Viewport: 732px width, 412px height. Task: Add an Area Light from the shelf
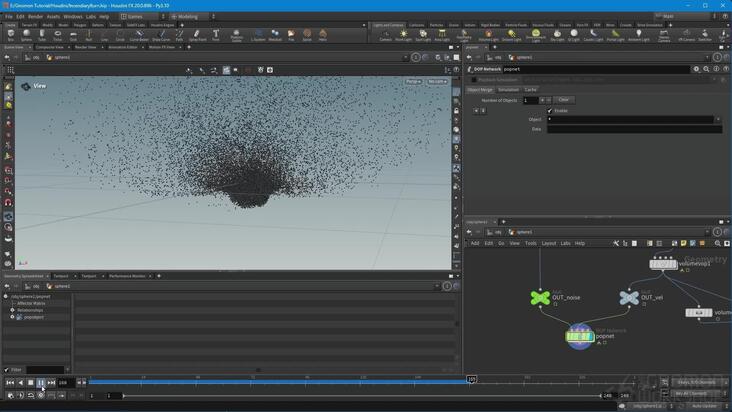tap(442, 35)
